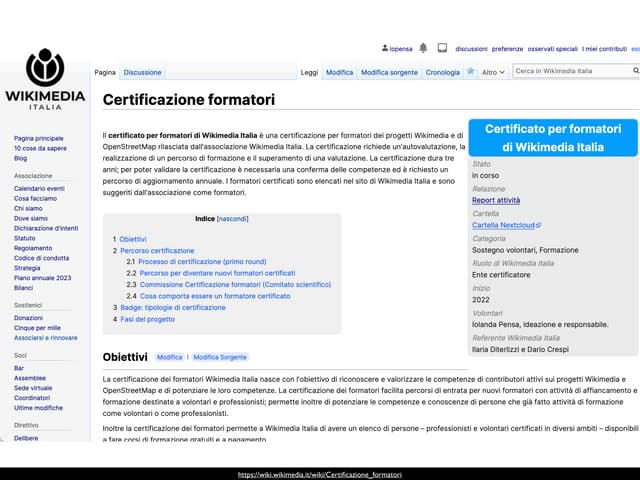
Task: Go to Ultime modifiche in sidebar
Action: pyautogui.click(x=38, y=408)
